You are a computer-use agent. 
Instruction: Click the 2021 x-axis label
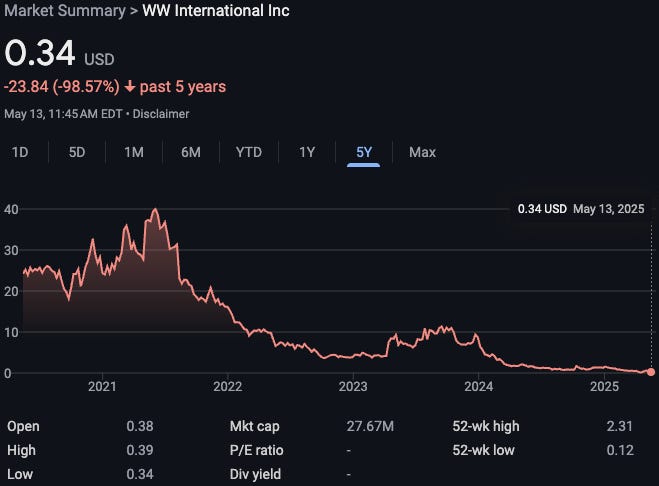[102, 386]
